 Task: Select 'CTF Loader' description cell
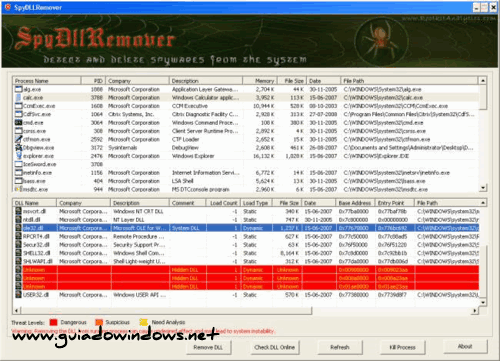point(185,139)
